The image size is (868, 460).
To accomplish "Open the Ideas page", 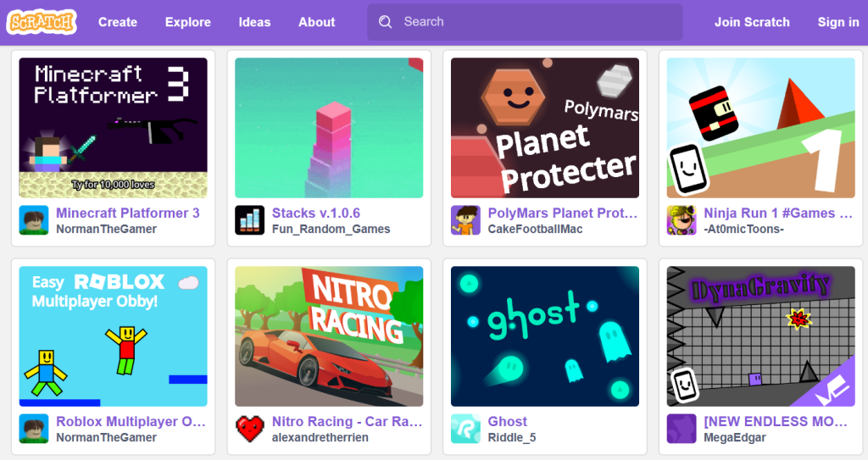I will (x=254, y=22).
